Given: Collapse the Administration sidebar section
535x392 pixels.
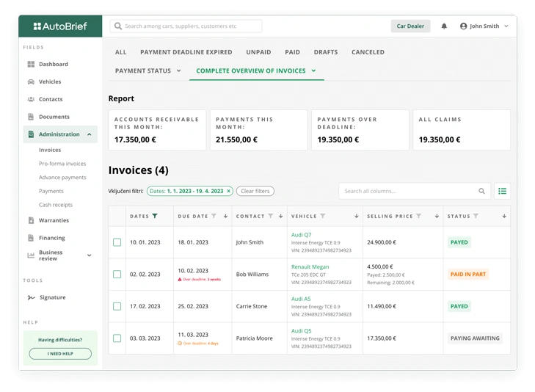Looking at the screenshot, I should [89, 134].
